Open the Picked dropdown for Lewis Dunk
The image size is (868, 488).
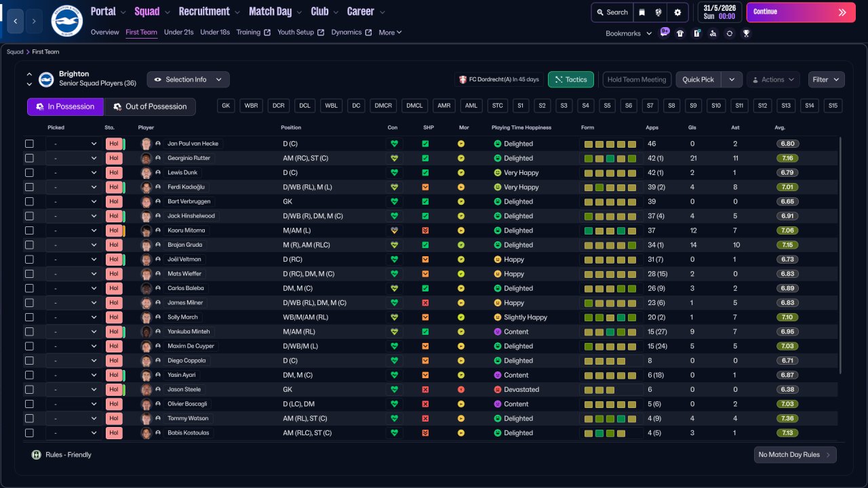(73, 173)
